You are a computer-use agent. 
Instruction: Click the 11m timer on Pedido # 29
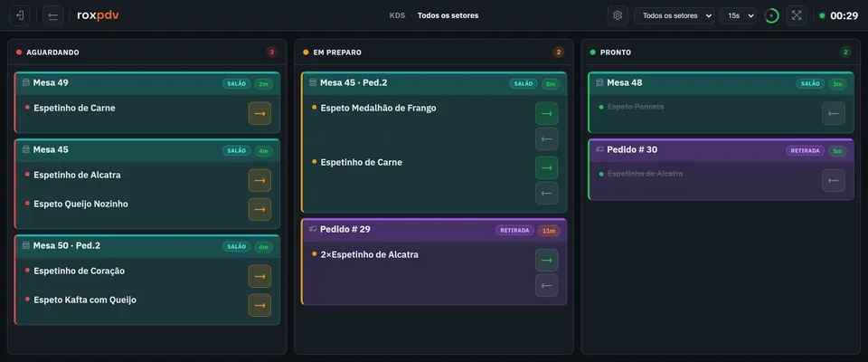(x=549, y=231)
